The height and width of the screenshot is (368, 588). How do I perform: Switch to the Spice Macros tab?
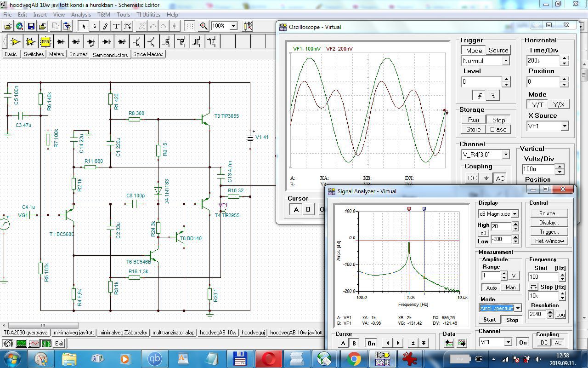pyautogui.click(x=148, y=54)
